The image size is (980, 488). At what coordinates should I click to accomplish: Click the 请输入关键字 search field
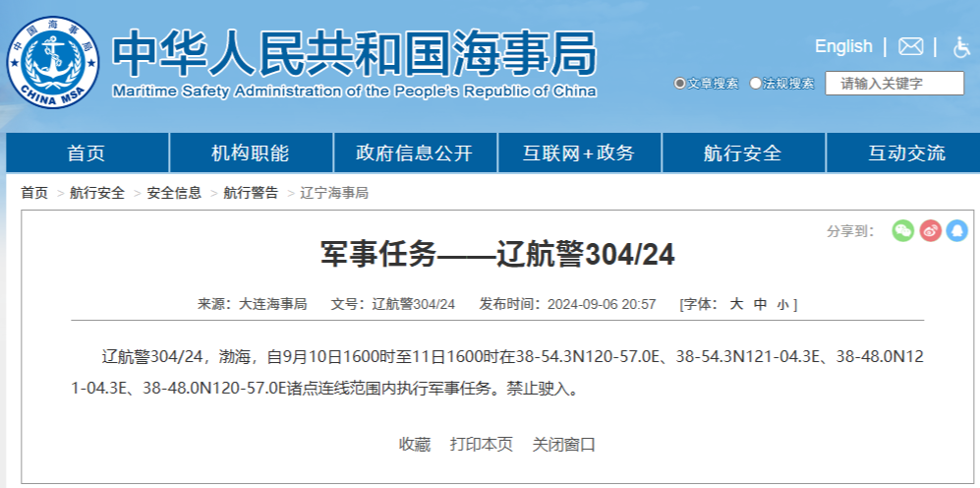[894, 84]
